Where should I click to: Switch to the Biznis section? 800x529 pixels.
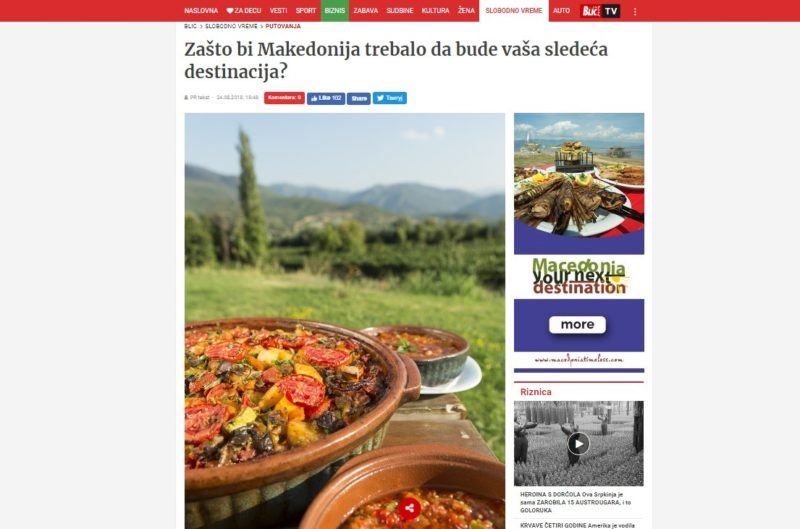(335, 11)
